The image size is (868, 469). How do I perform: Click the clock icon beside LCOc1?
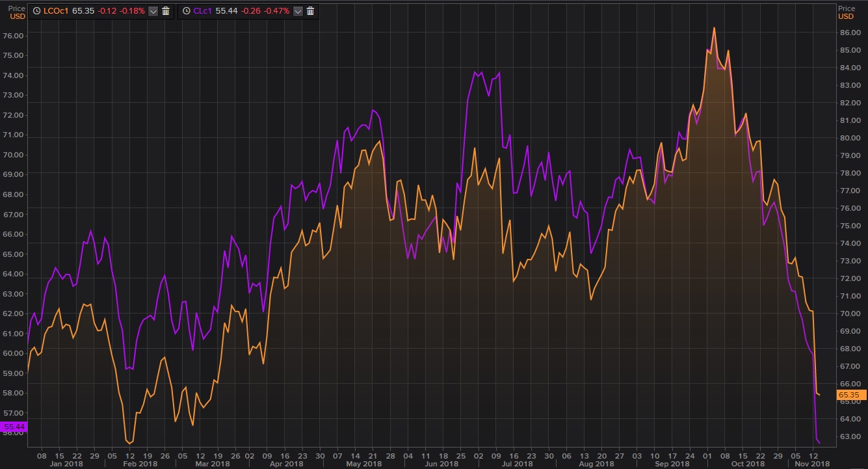pyautogui.click(x=36, y=11)
